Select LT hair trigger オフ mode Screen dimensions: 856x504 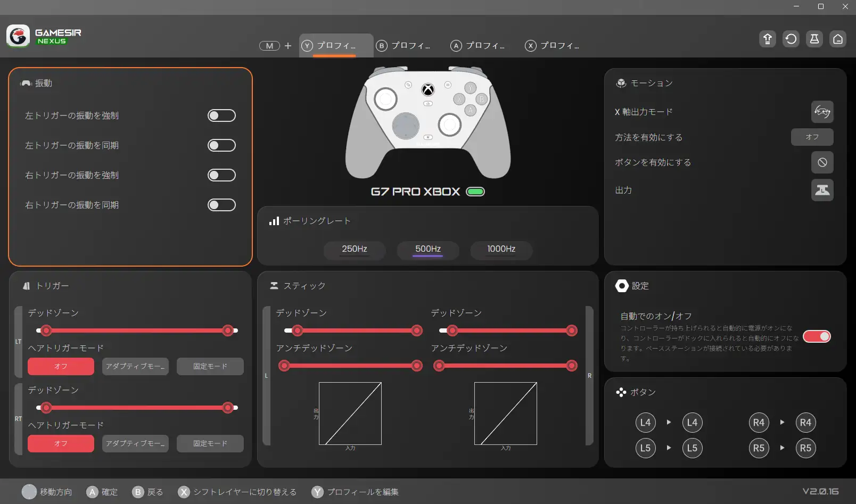click(61, 366)
